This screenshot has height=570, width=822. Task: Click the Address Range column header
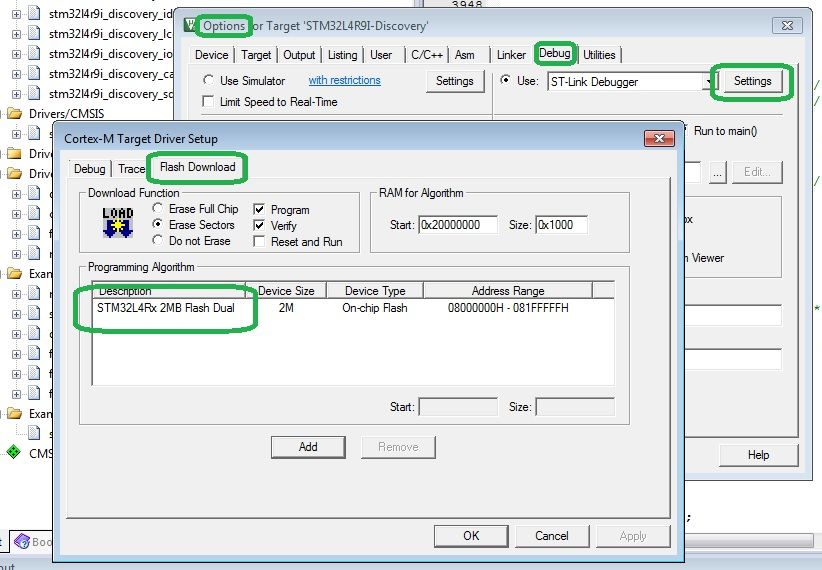(x=507, y=291)
